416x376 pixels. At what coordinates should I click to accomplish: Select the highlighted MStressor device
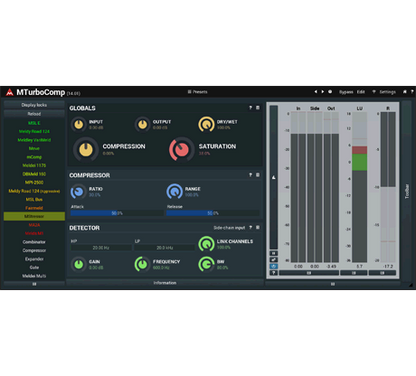click(34, 216)
